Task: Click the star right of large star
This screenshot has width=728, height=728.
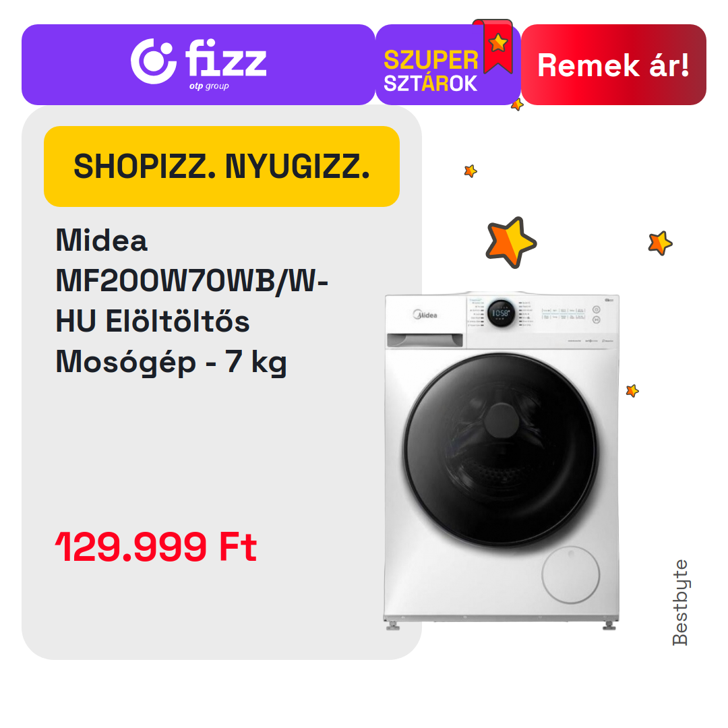Action: pyautogui.click(x=660, y=243)
